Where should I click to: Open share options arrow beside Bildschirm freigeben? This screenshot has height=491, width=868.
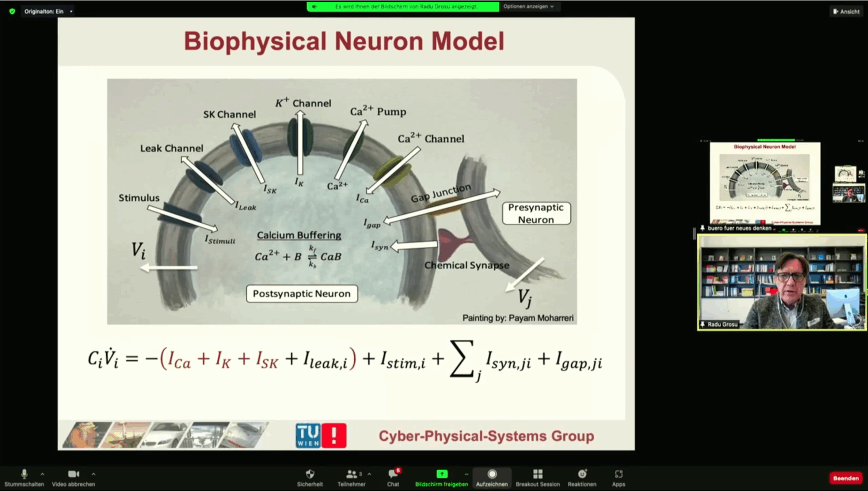466,474
